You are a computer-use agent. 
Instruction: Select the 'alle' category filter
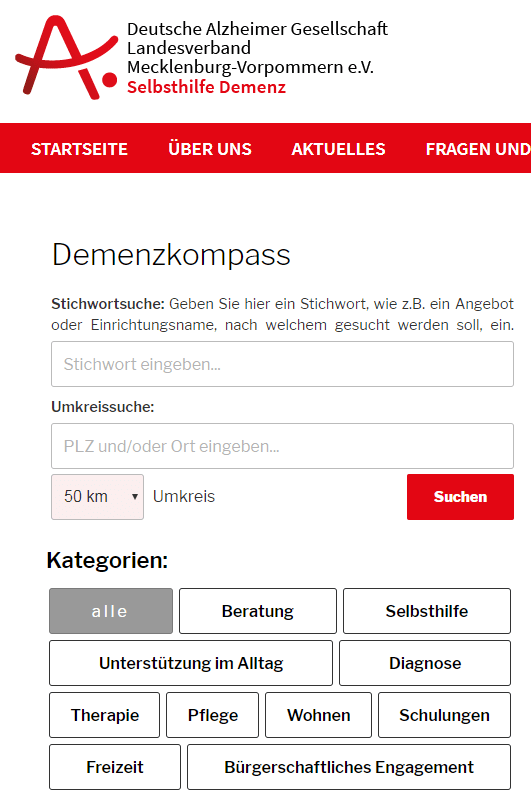[111, 611]
